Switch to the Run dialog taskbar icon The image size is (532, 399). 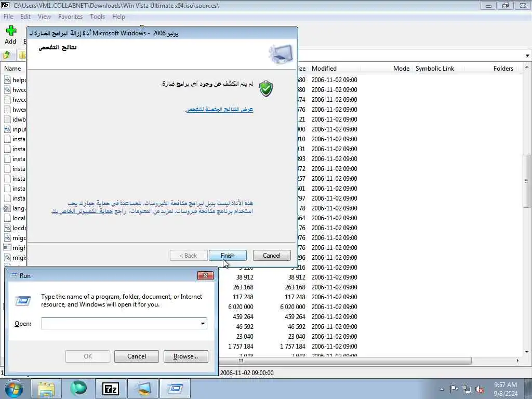pyautogui.click(x=175, y=389)
